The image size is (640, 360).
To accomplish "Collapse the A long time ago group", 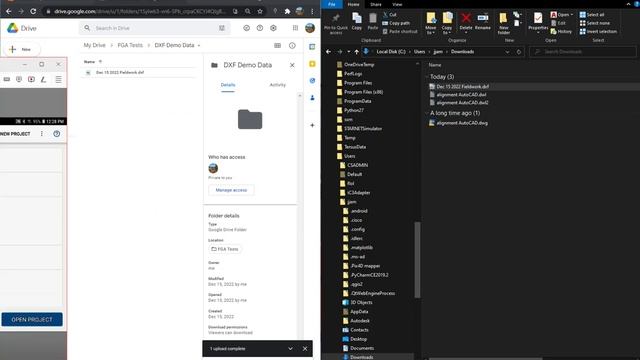I will [x=427, y=113].
